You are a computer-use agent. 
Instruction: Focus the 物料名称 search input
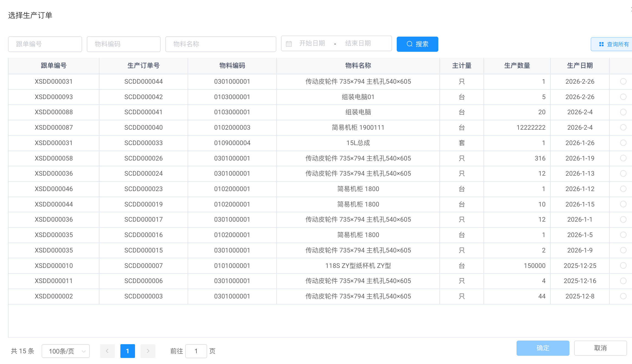[x=220, y=44]
